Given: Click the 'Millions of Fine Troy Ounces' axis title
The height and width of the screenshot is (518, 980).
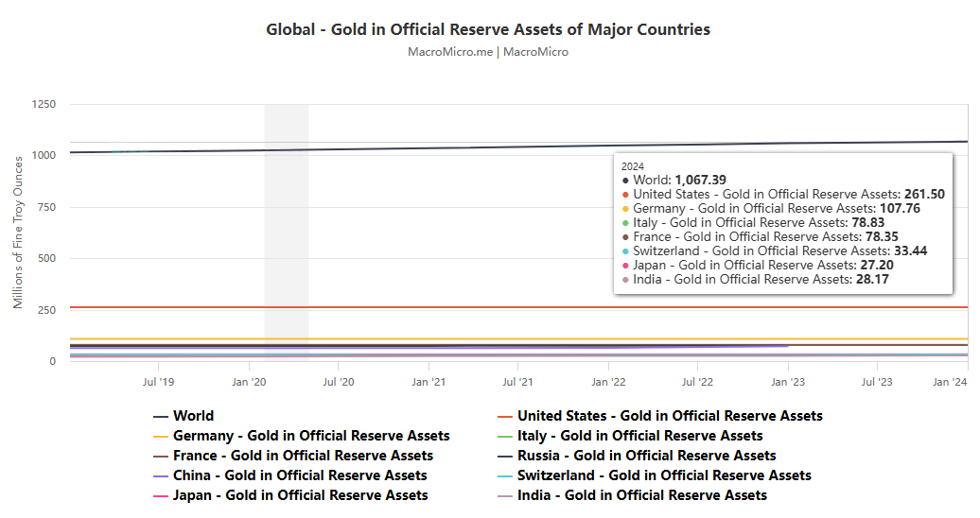Looking at the screenshot, I should pyautogui.click(x=18, y=234).
